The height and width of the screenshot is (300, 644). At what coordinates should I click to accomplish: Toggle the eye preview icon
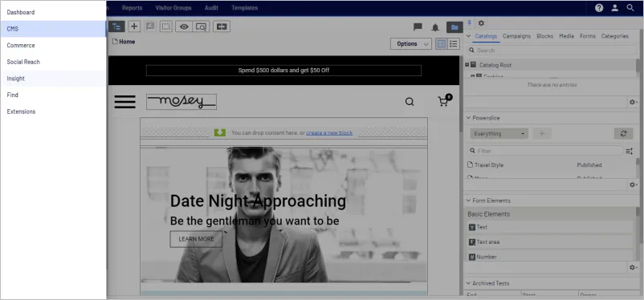pyautogui.click(x=184, y=26)
